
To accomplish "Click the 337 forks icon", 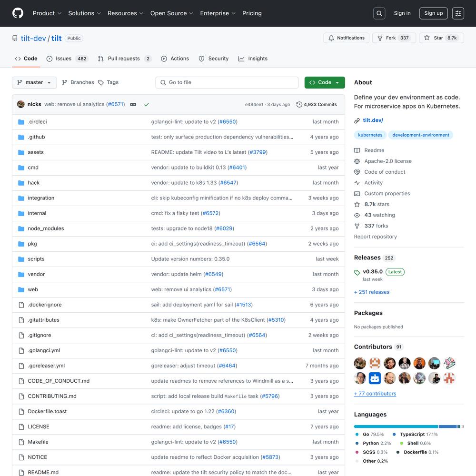I will (x=357, y=226).
